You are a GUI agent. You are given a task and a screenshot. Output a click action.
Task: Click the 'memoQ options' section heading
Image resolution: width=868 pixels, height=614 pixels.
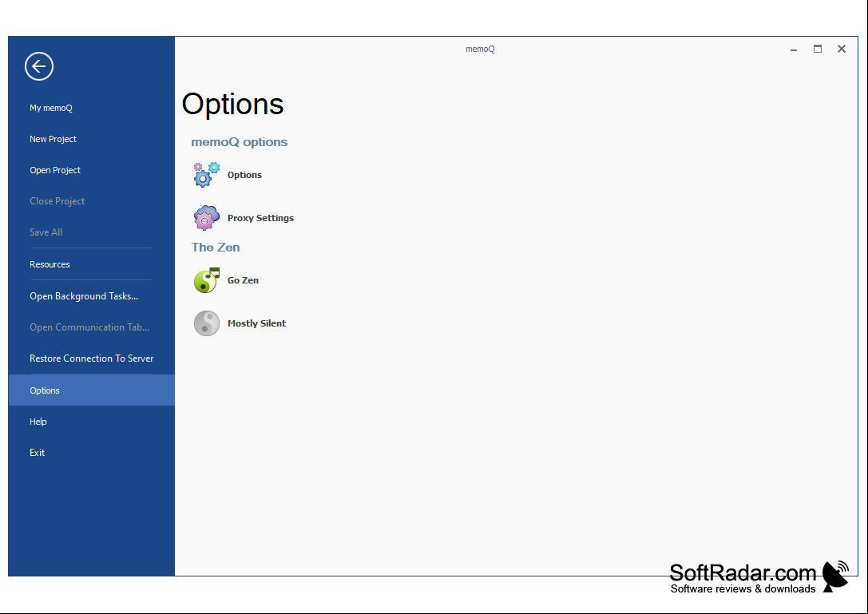(239, 142)
